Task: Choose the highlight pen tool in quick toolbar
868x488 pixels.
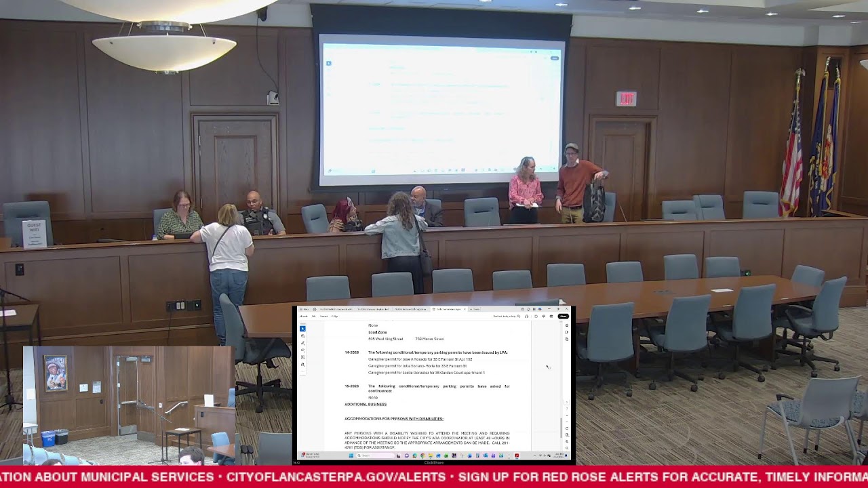Action: [302, 343]
